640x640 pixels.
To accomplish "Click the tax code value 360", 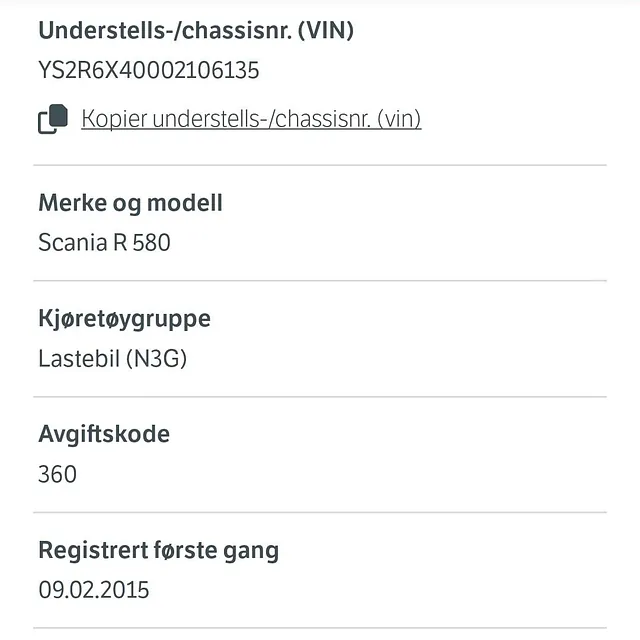I will tap(57, 474).
